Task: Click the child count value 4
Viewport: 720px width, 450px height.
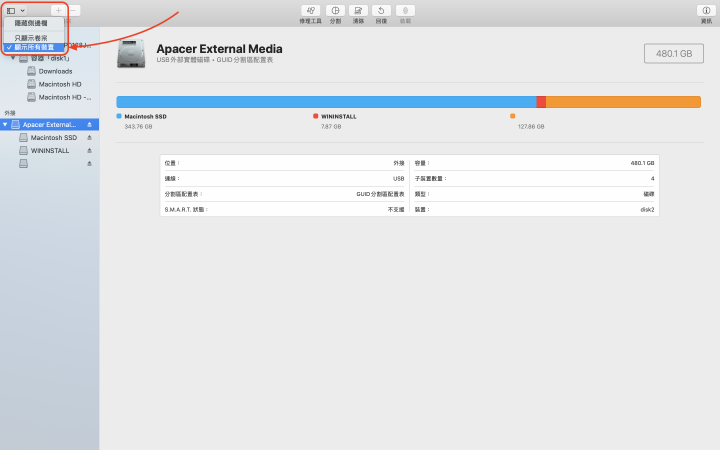Action: [652, 179]
